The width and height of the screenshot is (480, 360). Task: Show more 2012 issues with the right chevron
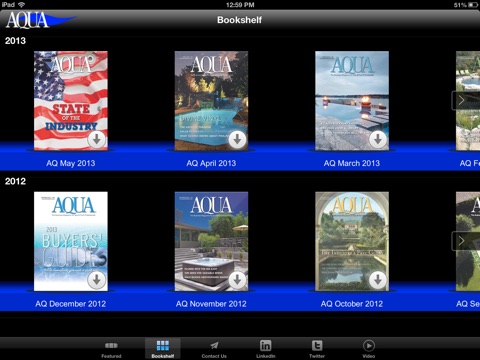tap(462, 241)
